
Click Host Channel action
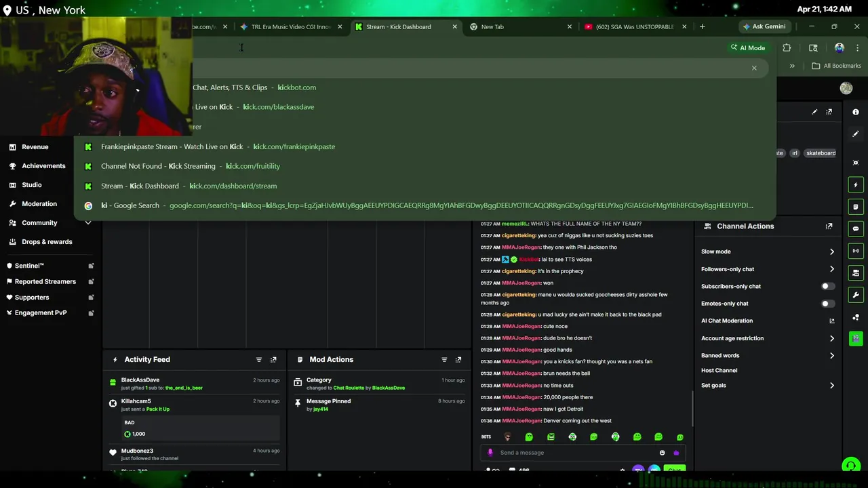719,371
